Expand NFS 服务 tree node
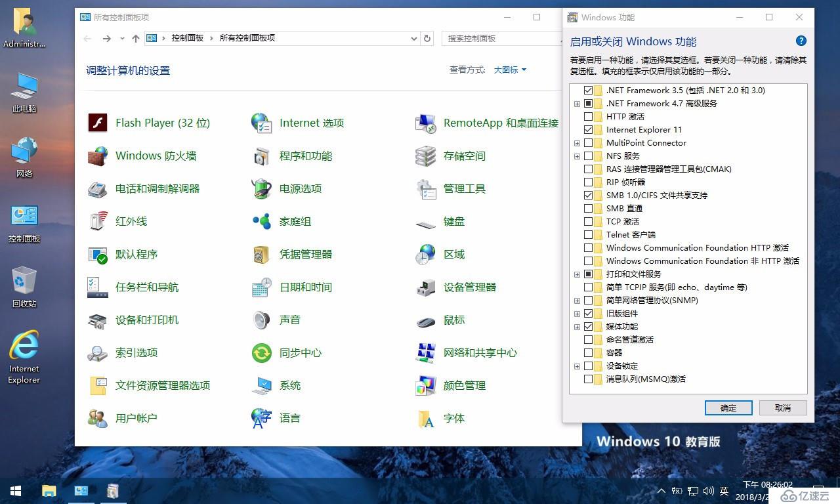840x504 pixels. pyautogui.click(x=577, y=156)
